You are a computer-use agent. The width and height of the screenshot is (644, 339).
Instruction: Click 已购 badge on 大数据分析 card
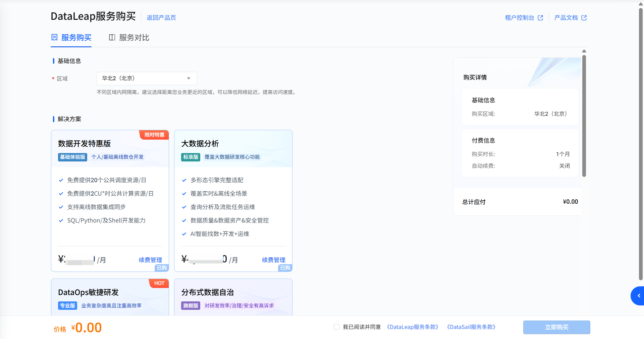tap(285, 268)
